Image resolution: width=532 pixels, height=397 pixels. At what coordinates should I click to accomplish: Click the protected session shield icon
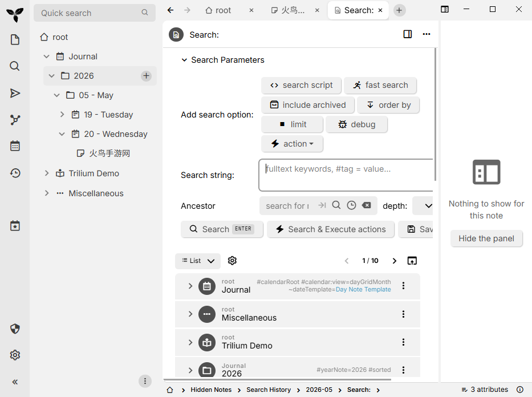pyautogui.click(x=15, y=329)
